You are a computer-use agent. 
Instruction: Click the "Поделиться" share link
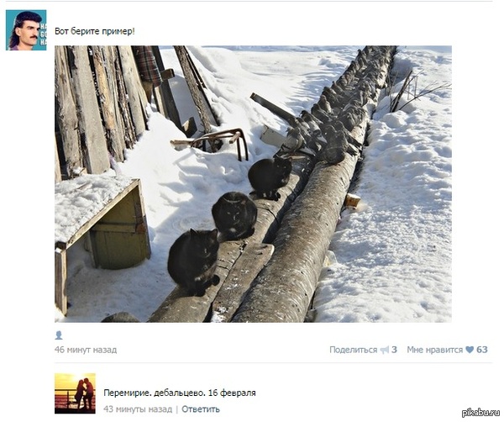point(353,350)
